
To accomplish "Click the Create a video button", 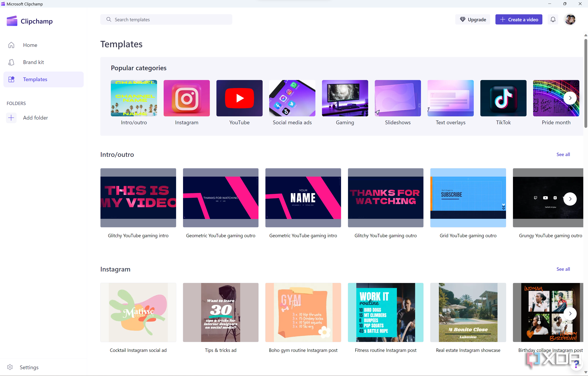I will 519,20.
